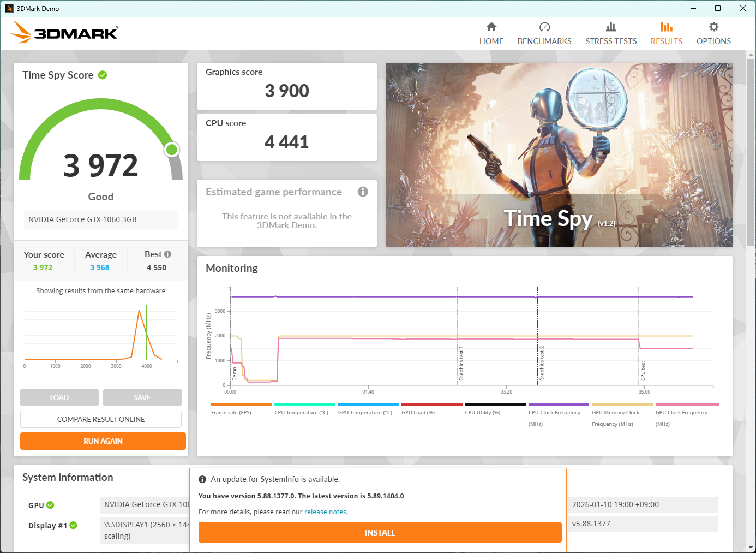756x553 pixels.
Task: Toggle GPU Clock Frequency legend item
Action: (687, 416)
